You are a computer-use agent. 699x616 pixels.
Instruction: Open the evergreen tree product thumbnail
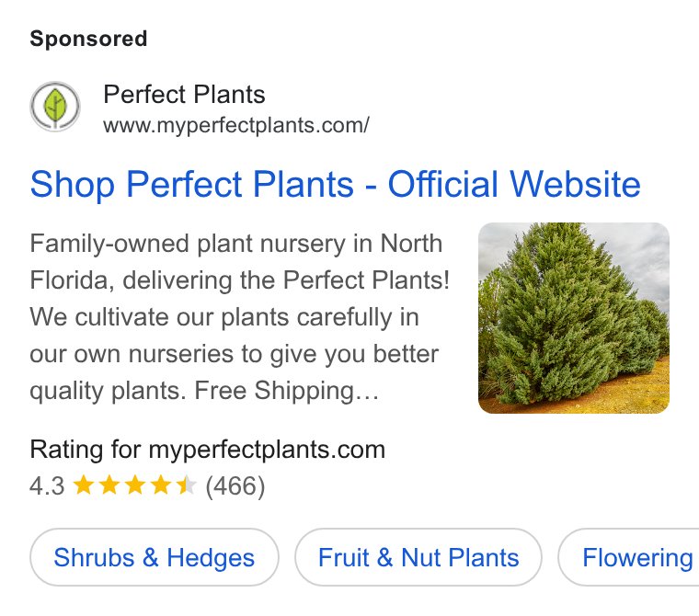click(x=573, y=318)
